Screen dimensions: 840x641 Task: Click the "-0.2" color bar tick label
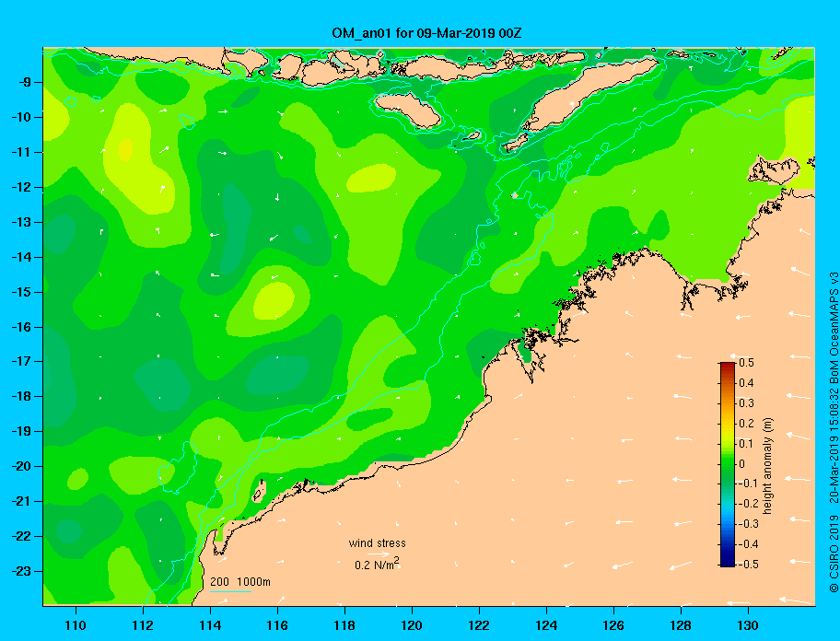coord(749,504)
